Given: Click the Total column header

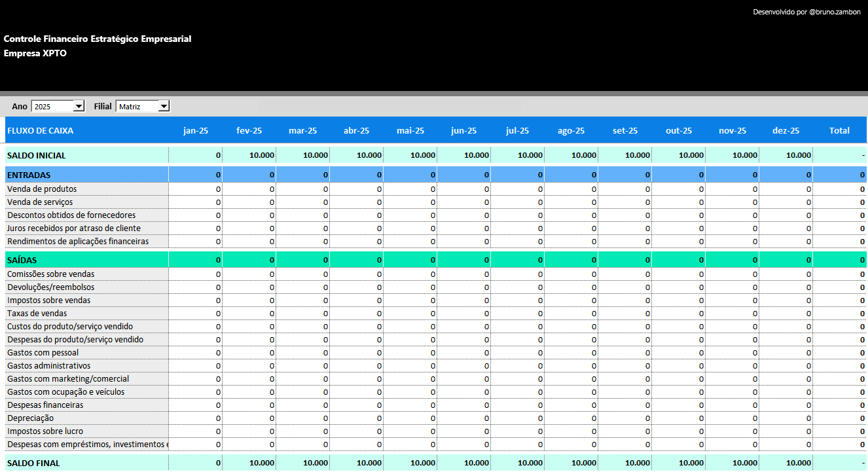Looking at the screenshot, I should click(x=839, y=130).
